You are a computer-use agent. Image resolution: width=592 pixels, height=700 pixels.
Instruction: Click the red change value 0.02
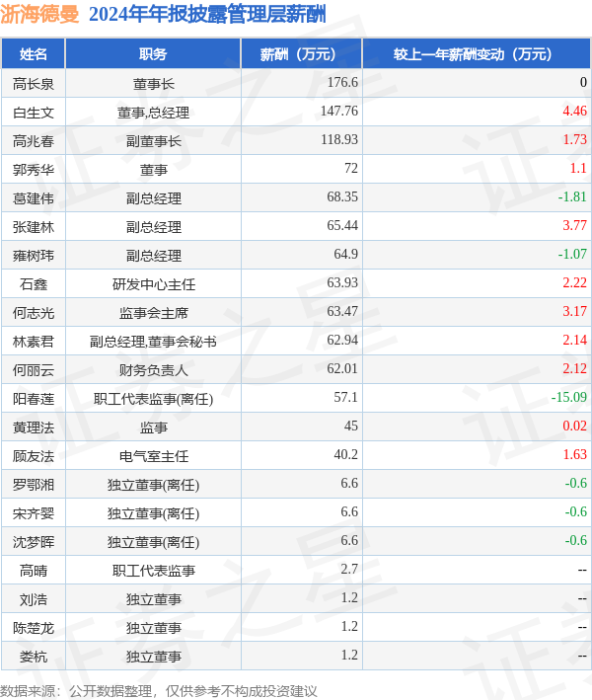(x=574, y=426)
